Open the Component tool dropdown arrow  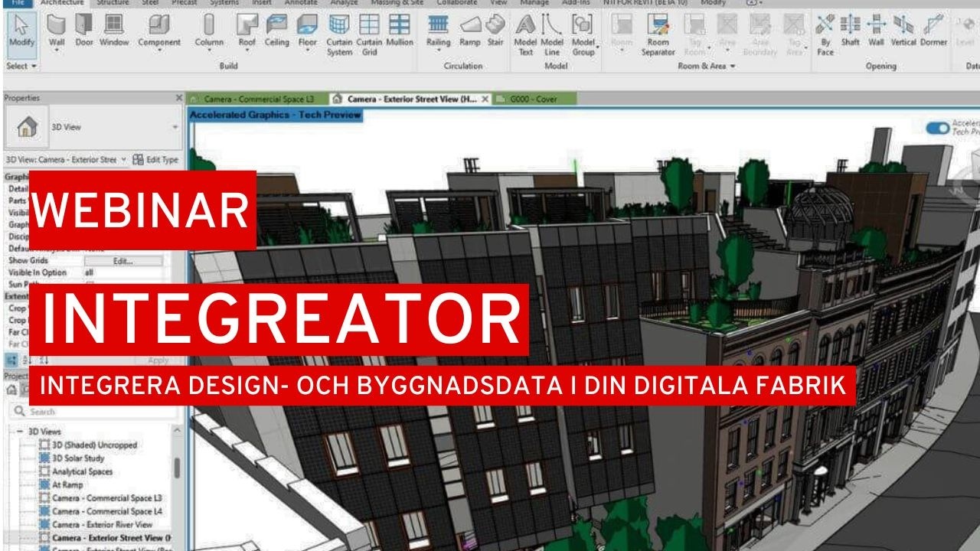[159, 51]
